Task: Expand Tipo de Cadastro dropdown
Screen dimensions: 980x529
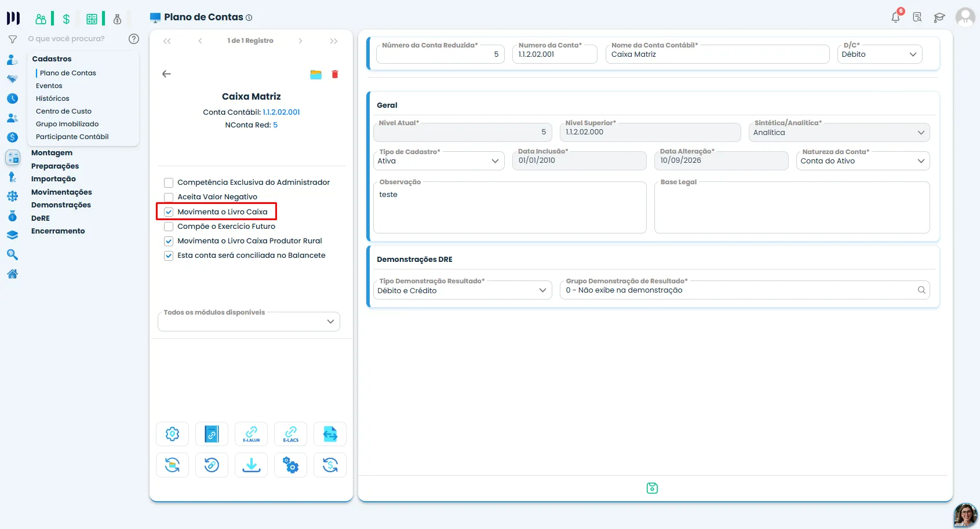Action: 439,160
